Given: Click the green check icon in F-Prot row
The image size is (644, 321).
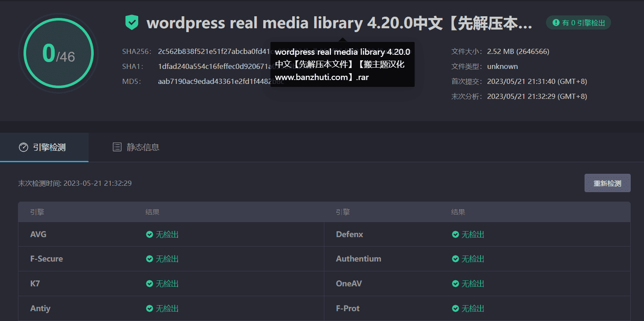Looking at the screenshot, I should (x=455, y=309).
